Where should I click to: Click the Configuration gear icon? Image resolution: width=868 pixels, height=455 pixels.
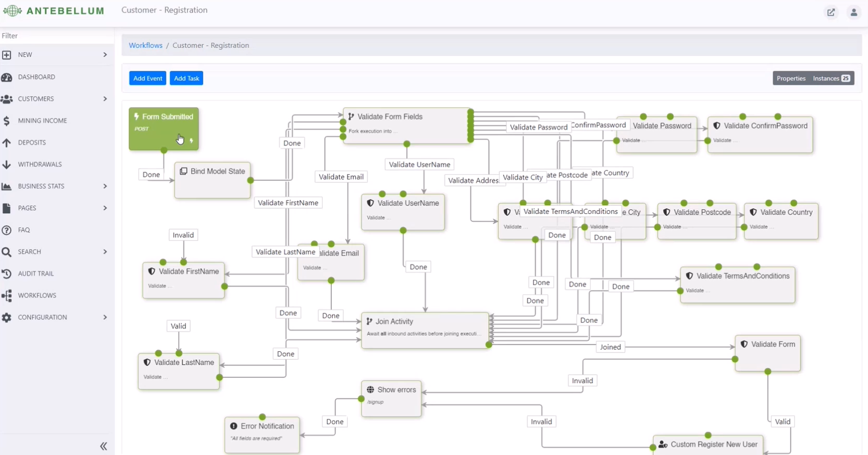pyautogui.click(x=7, y=318)
